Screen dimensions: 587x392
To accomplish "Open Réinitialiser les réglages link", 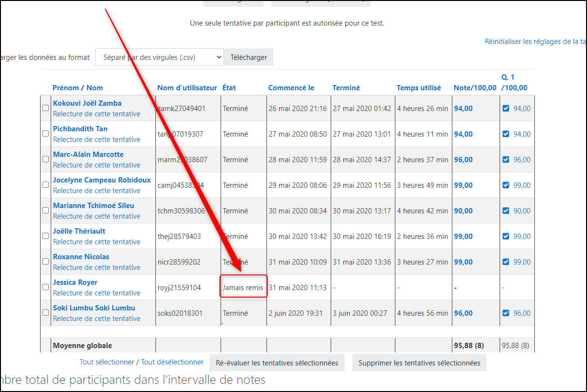I will pyautogui.click(x=535, y=42).
